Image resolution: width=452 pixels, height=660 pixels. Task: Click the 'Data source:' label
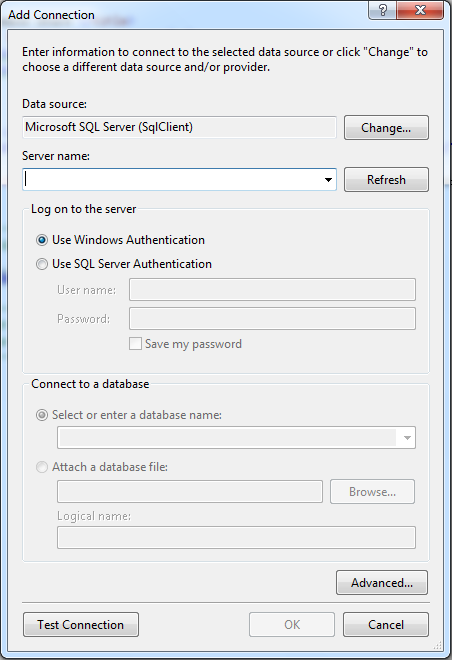pos(54,104)
